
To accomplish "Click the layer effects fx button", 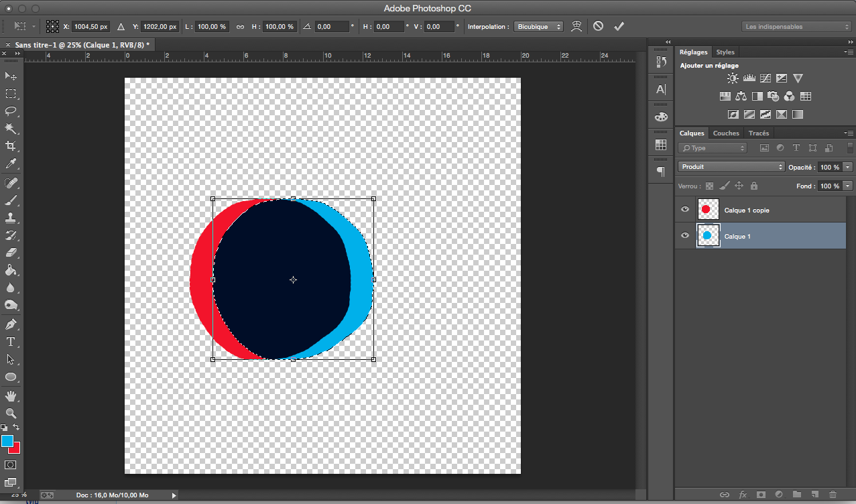I will coord(743,495).
